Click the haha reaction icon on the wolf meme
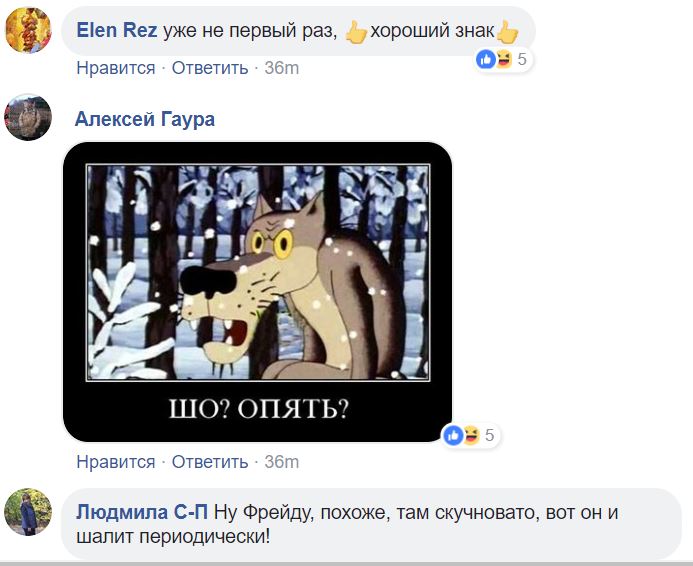Image resolution: width=693 pixels, height=566 pixels. [x=471, y=435]
